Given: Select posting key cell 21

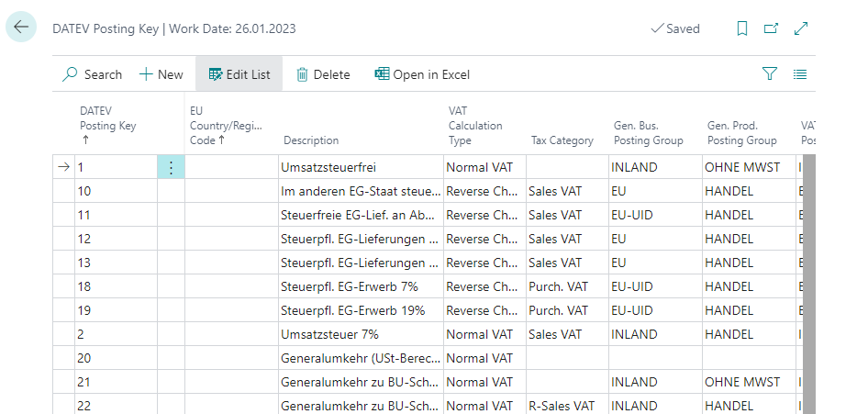Looking at the screenshot, I should (x=117, y=381).
